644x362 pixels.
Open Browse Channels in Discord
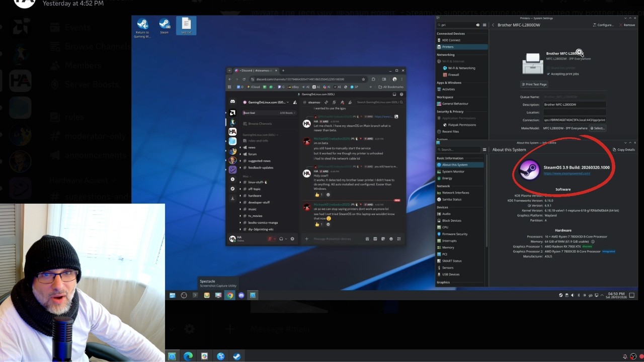tap(260, 124)
